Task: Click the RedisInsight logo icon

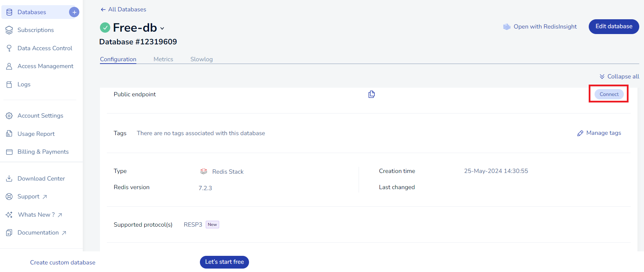Action: [507, 27]
